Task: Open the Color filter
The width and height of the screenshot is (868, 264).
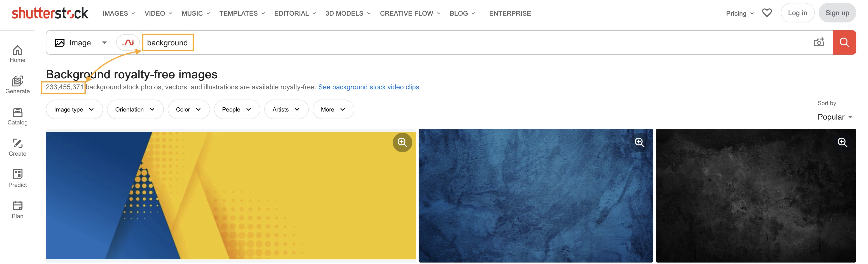Action: [x=188, y=109]
